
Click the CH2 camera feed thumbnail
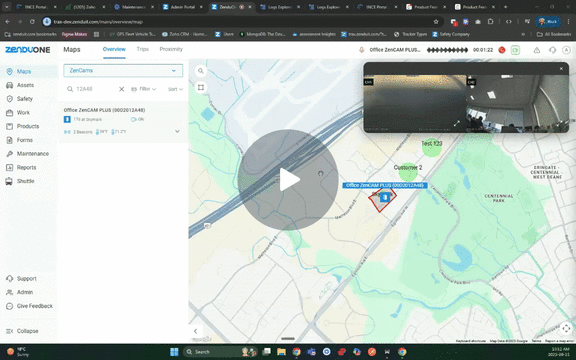pos(518,104)
